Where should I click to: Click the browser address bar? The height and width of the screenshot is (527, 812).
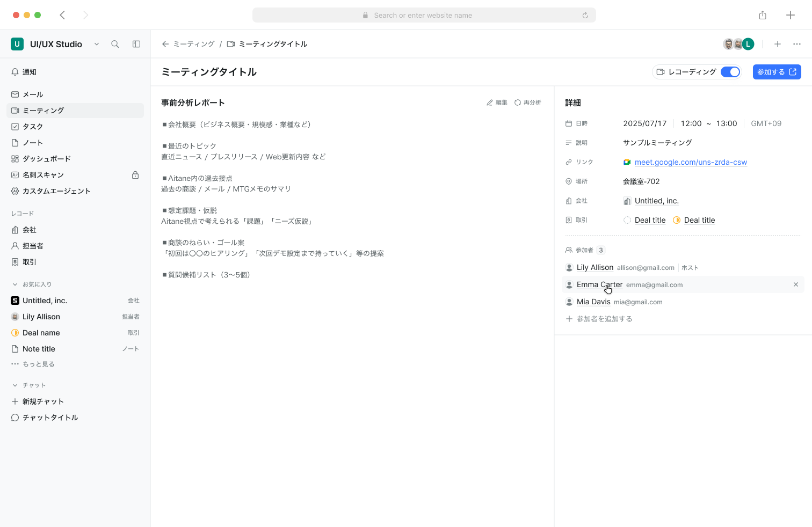point(424,15)
